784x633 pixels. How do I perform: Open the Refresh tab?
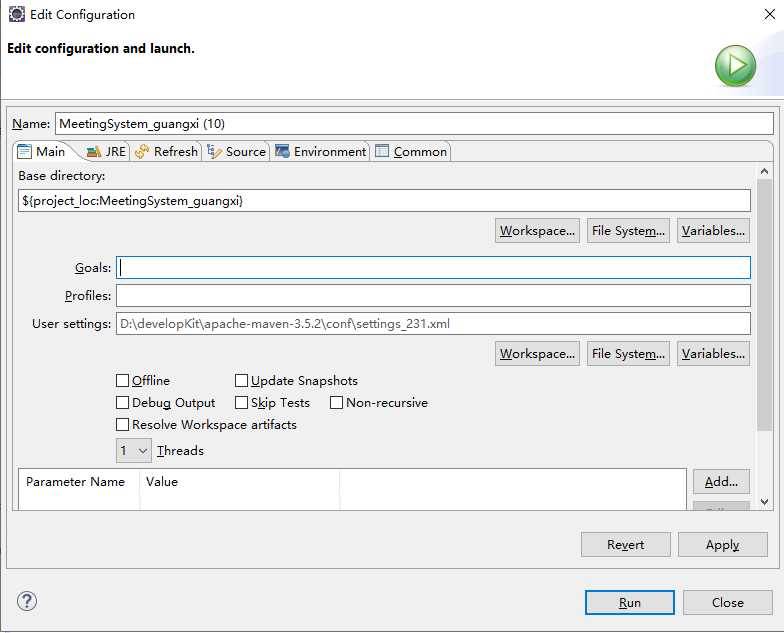point(166,152)
